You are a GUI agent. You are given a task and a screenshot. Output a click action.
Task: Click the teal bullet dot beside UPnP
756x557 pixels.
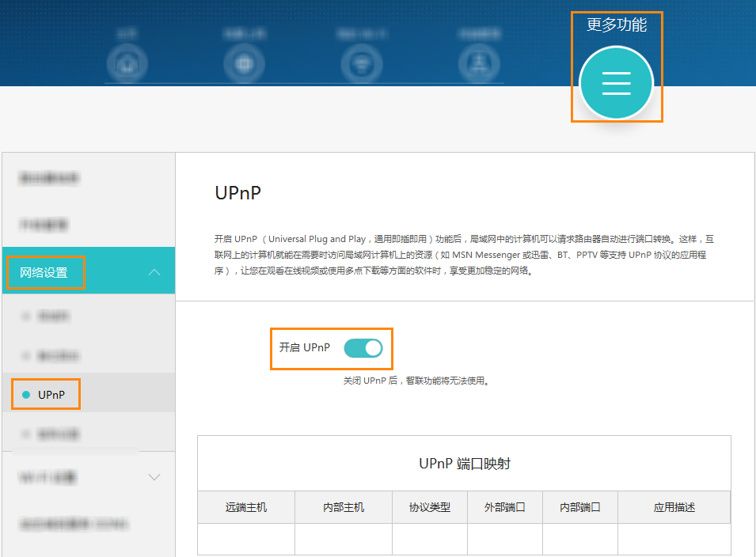click(x=26, y=395)
